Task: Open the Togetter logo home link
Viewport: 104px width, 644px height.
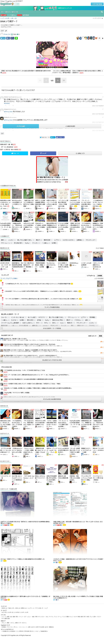Action: click(x=7, y=4)
